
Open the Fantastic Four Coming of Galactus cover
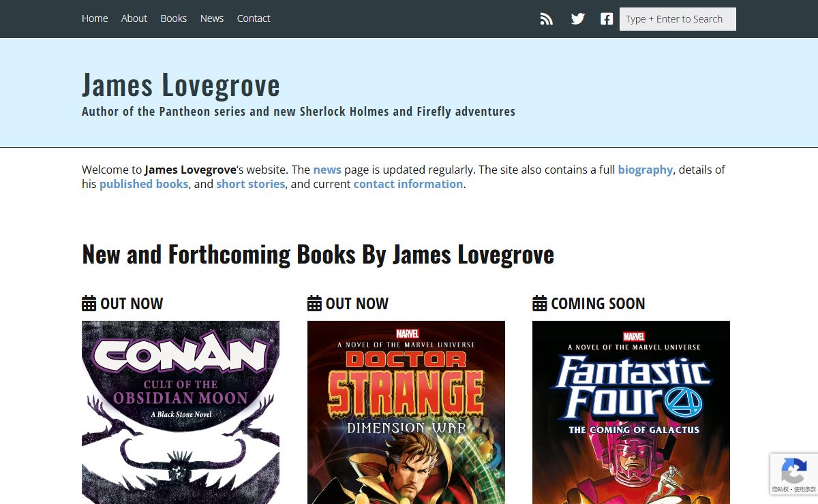tap(631, 412)
